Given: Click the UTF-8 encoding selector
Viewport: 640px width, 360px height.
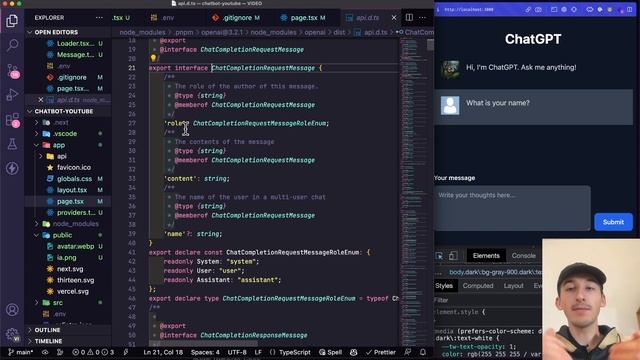Looking at the screenshot, I should point(237,352).
